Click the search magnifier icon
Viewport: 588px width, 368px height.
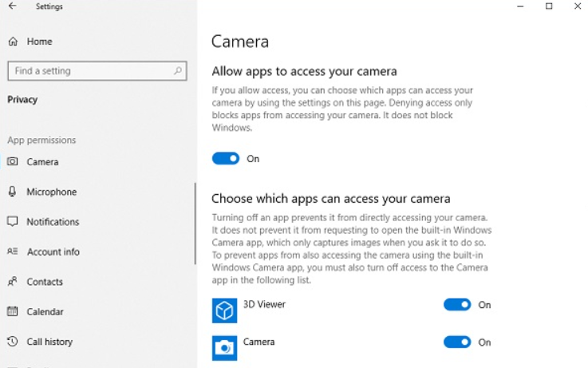pos(178,71)
